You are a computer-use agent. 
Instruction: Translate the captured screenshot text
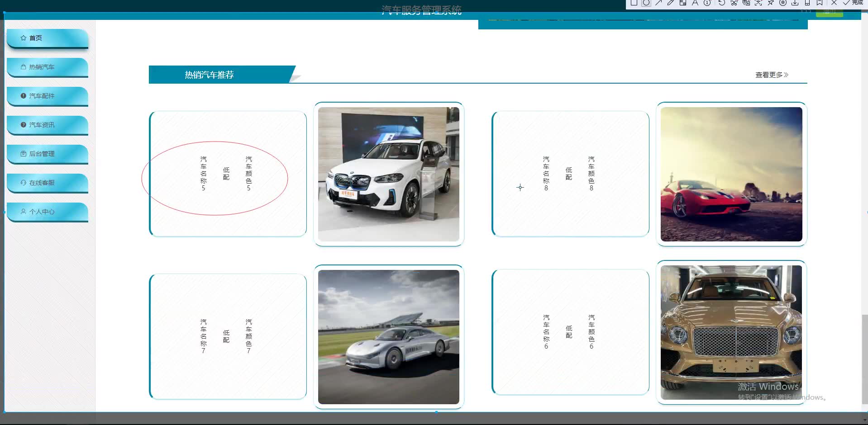746,3
